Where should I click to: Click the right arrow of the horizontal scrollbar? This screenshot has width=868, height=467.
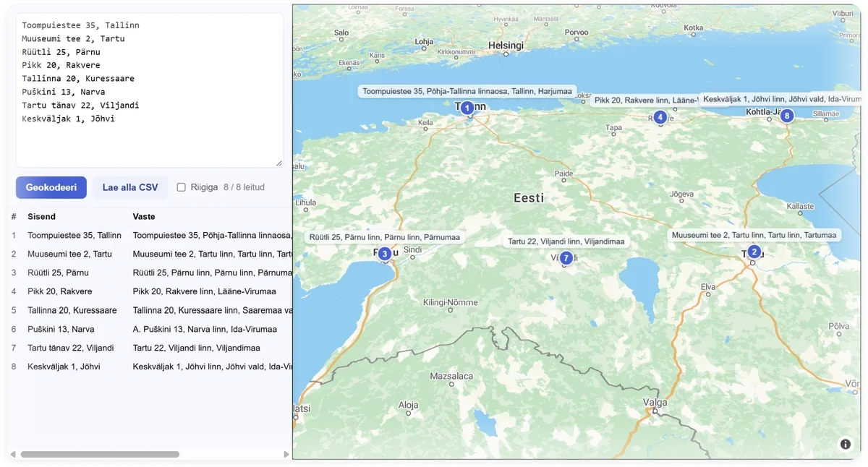(x=286, y=455)
